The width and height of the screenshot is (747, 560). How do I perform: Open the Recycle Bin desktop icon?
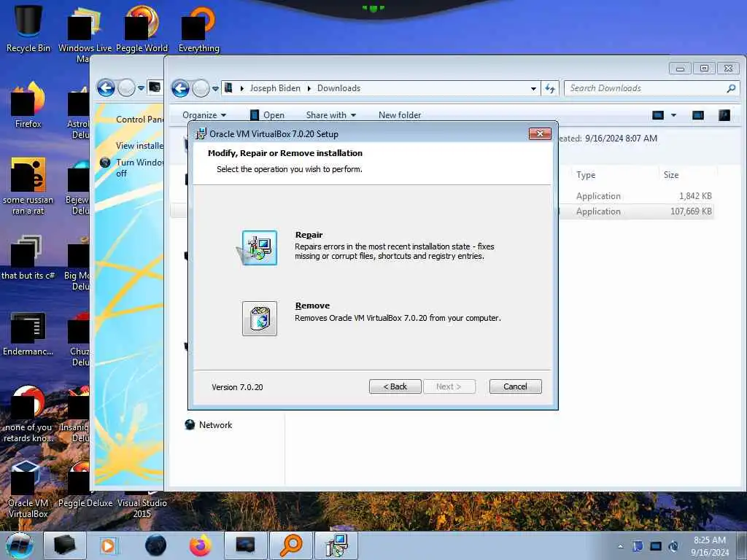tap(28, 28)
